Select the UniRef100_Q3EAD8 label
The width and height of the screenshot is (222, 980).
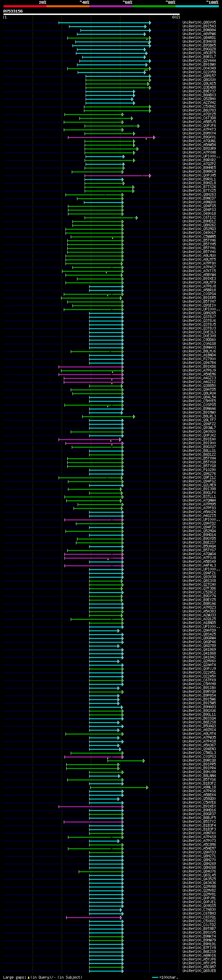[x=199, y=88]
